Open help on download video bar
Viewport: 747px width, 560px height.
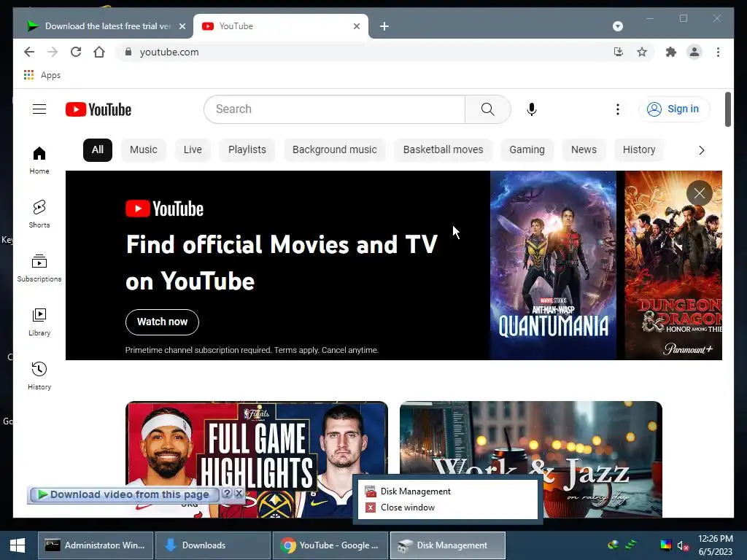pos(228,494)
